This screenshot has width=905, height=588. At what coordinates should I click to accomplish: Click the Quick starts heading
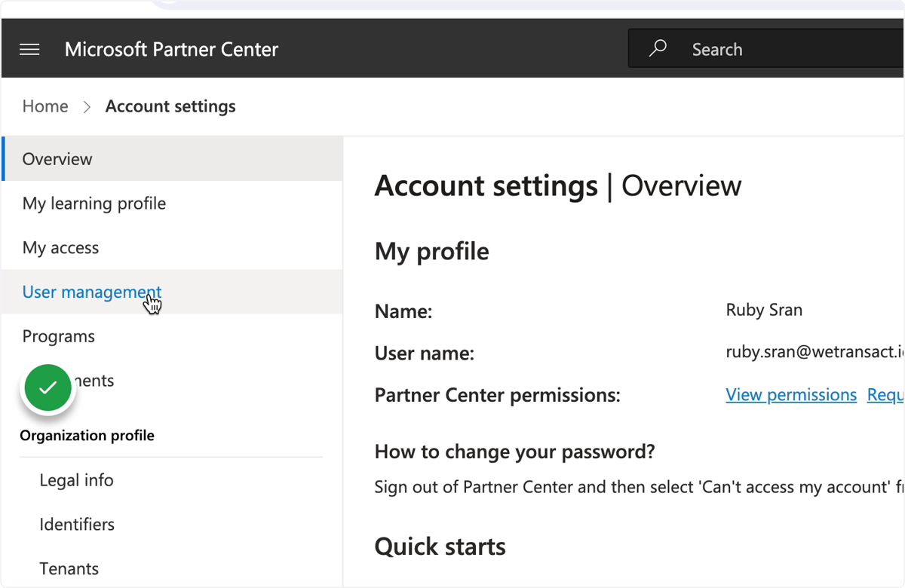tap(440, 547)
